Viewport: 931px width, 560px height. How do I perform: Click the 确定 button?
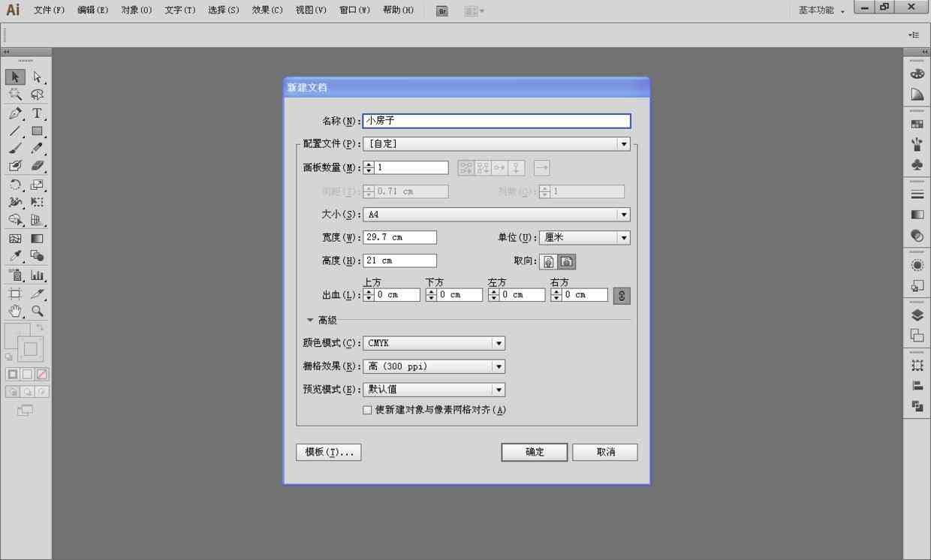click(535, 452)
